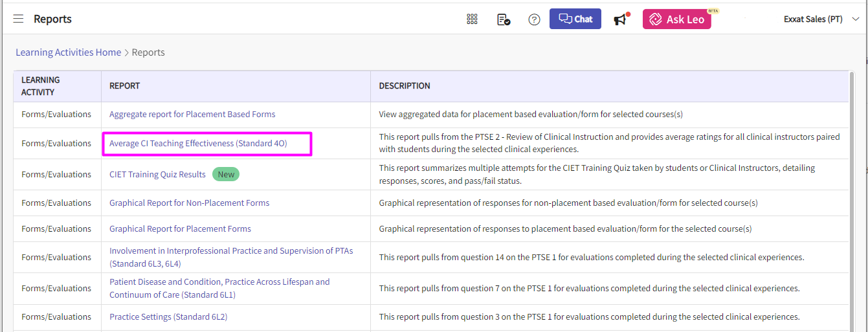Open the help question mark icon
This screenshot has height=332, width=868.
tap(534, 19)
